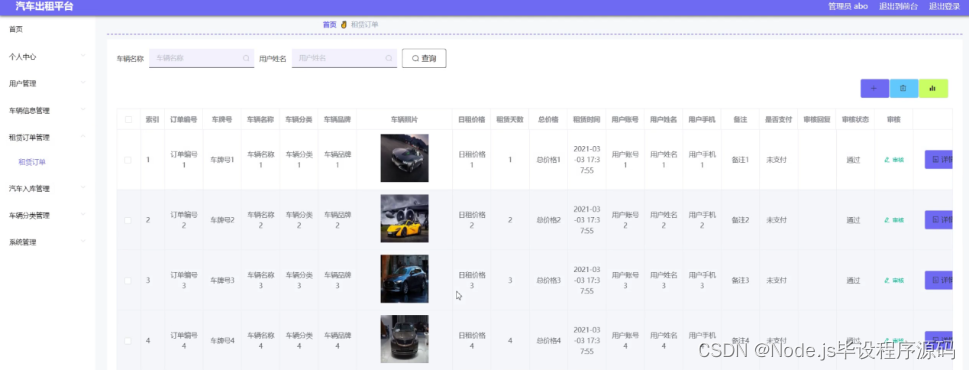Open yellow sports car thumbnail in row 2
Viewport: 970px width, 370px height.
(x=404, y=218)
